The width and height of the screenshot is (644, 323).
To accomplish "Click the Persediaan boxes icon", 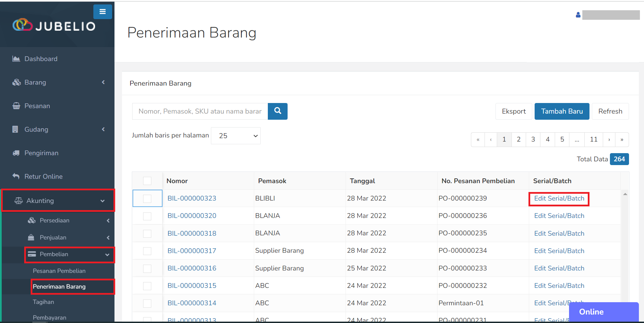I will click(32, 220).
